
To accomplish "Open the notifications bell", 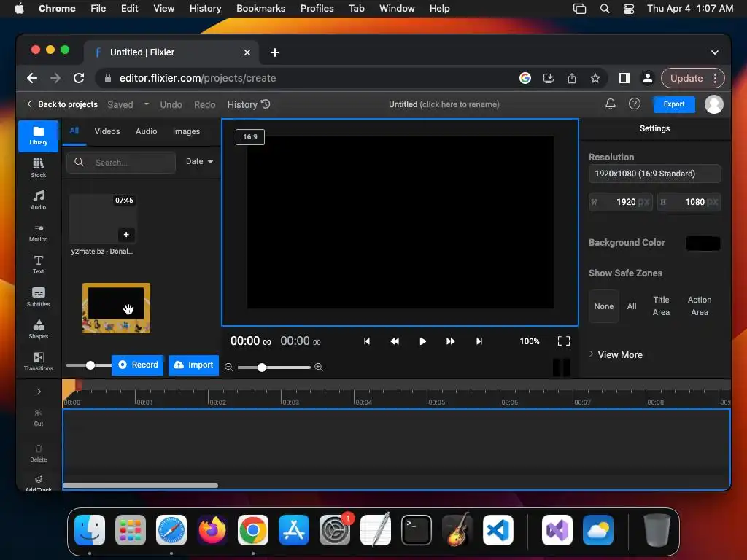I will (611, 104).
